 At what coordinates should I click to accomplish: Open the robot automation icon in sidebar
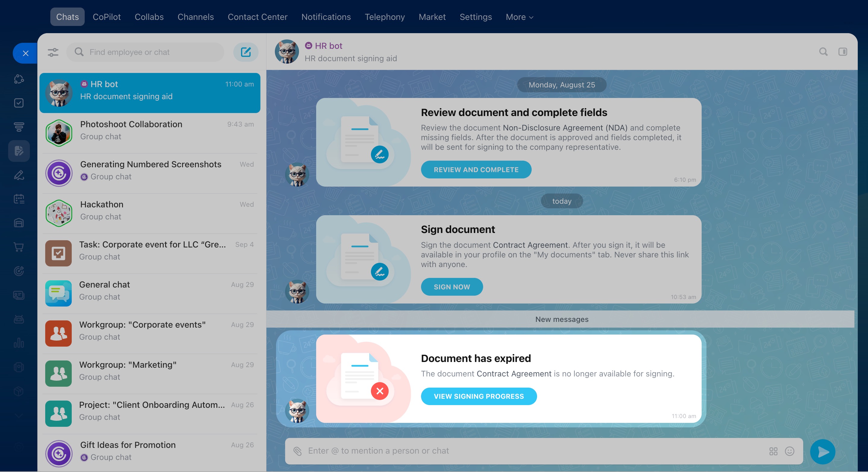[x=19, y=319]
